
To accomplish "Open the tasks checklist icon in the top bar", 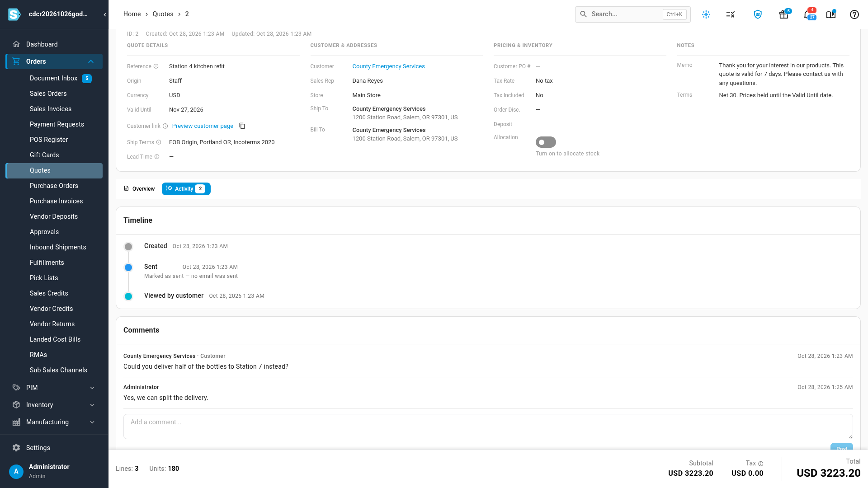I will [731, 14].
